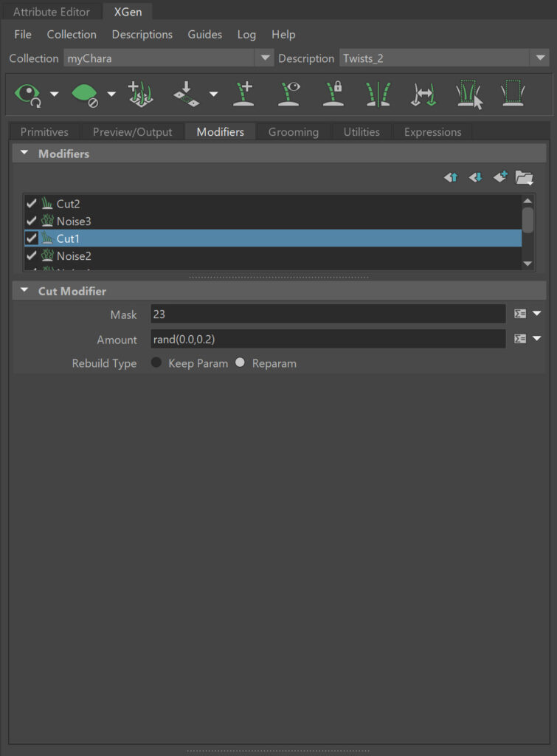This screenshot has height=756, width=557.
Task: Open add primitives dropdown arrow
Action: [x=213, y=94]
